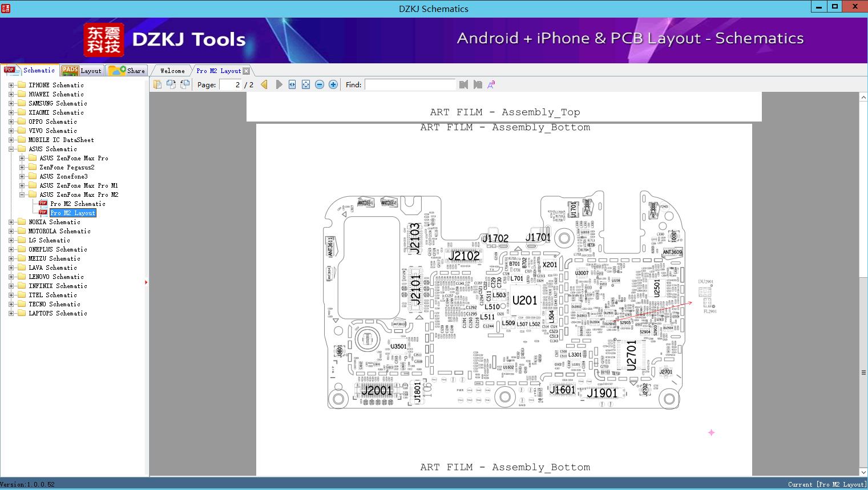Click inside the Find text box
This screenshot has width=868, height=490.
410,84
